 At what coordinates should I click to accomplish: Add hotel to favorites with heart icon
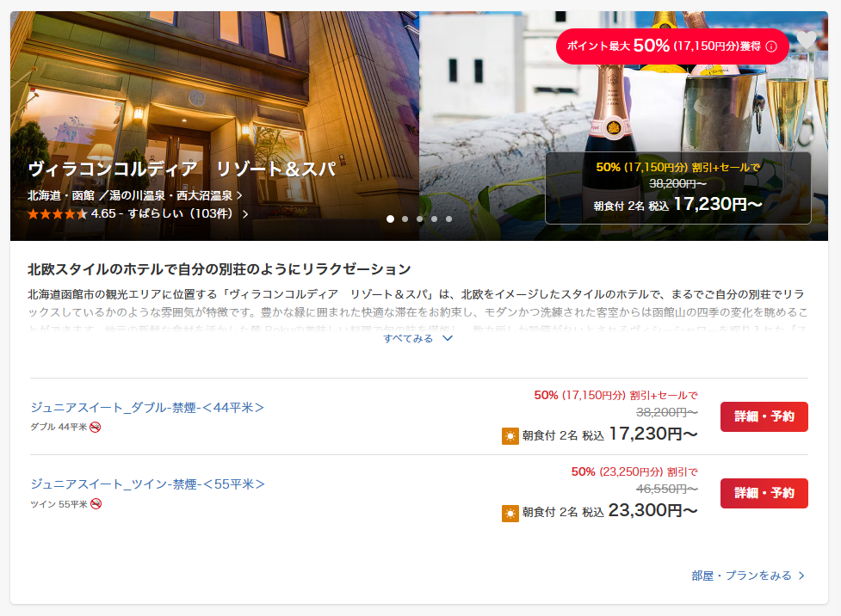[806, 39]
